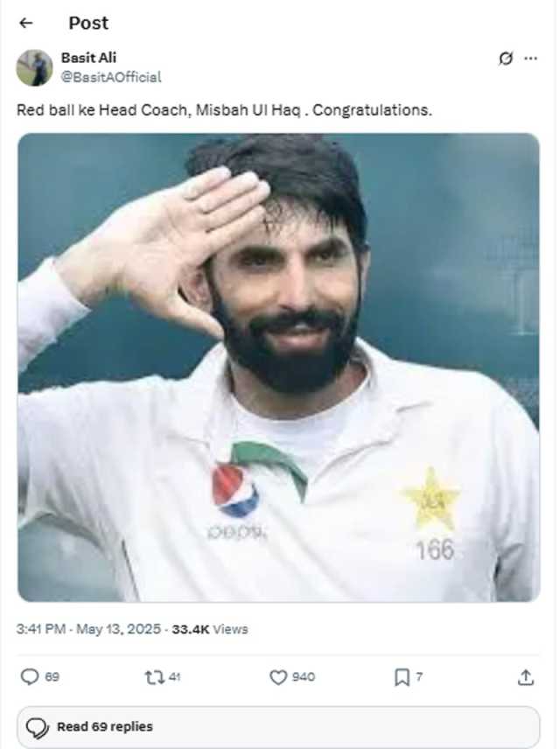
Task: Click the reply speech bubble icon
Action: pos(30,677)
